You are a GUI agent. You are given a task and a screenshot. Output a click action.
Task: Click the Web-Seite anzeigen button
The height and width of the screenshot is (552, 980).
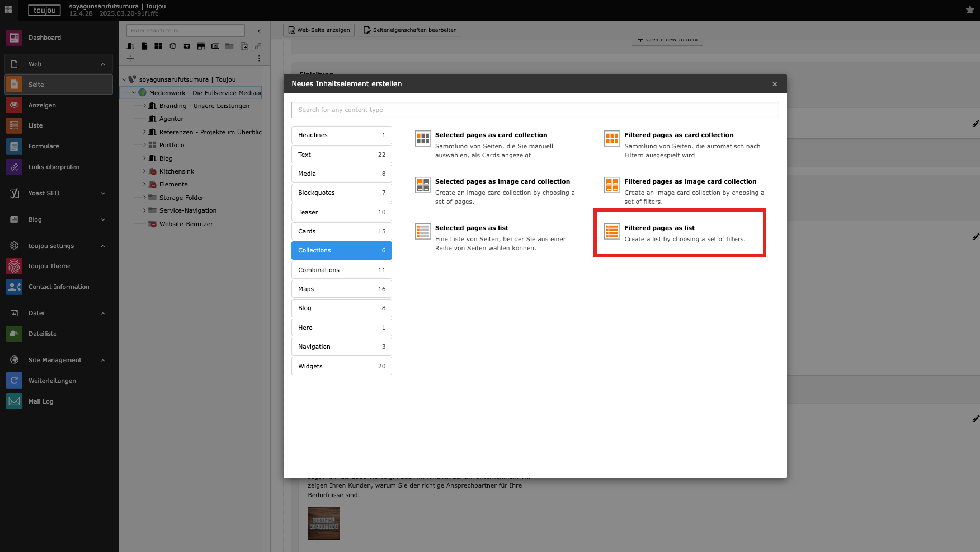319,30
